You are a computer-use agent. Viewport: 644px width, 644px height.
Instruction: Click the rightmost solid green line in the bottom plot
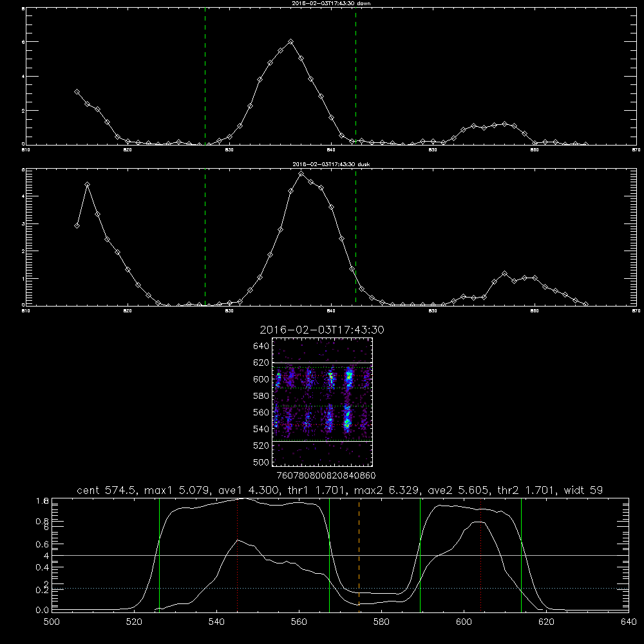[521, 554]
